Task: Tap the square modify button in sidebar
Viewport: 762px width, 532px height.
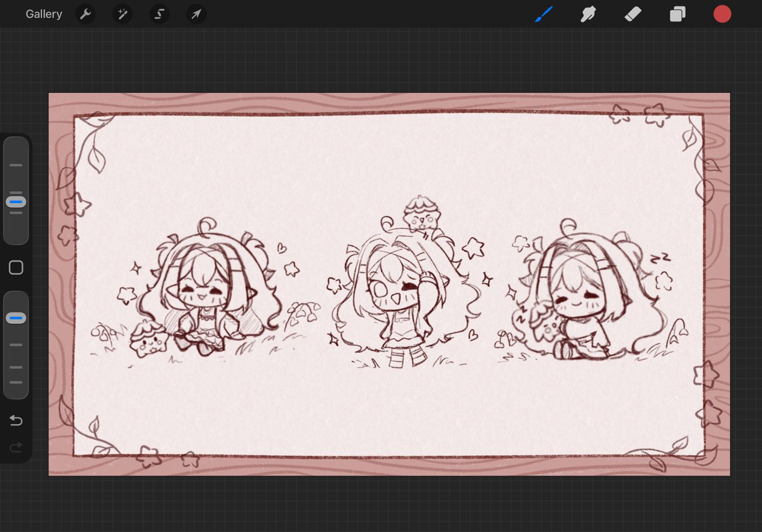Action: [x=17, y=268]
